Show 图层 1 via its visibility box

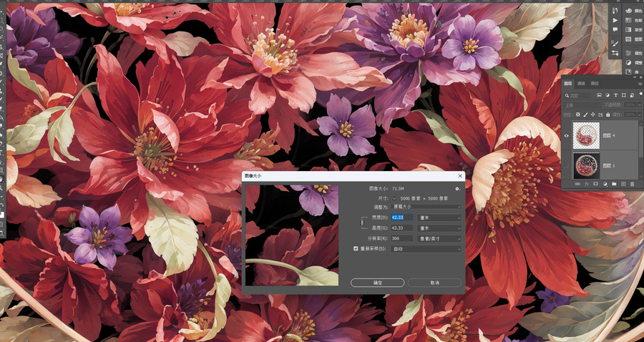567,165
